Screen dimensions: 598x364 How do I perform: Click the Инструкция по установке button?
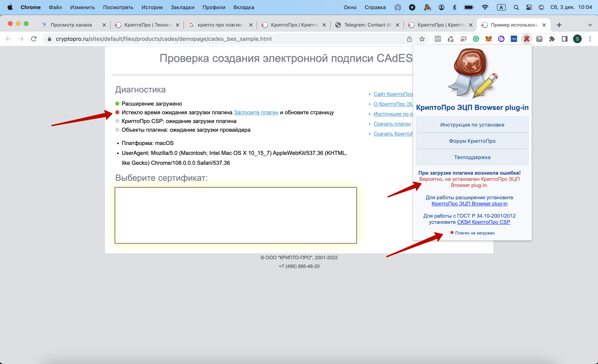472,125
